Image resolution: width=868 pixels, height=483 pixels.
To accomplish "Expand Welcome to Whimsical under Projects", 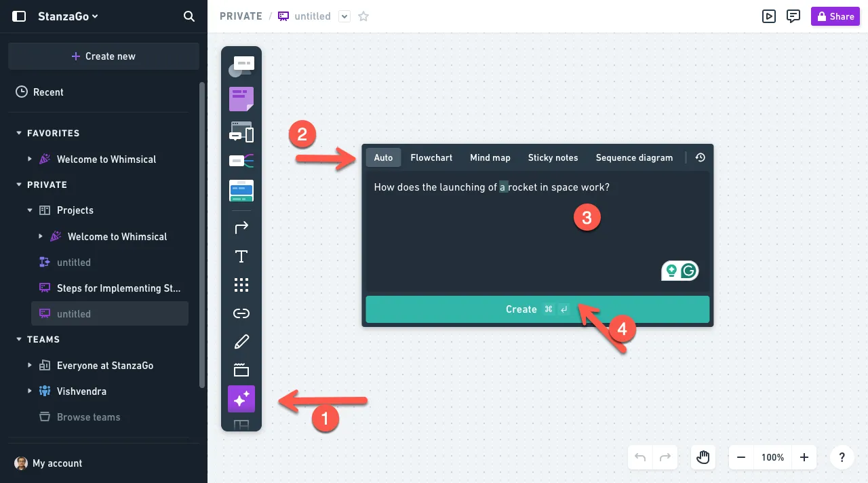I will (41, 236).
